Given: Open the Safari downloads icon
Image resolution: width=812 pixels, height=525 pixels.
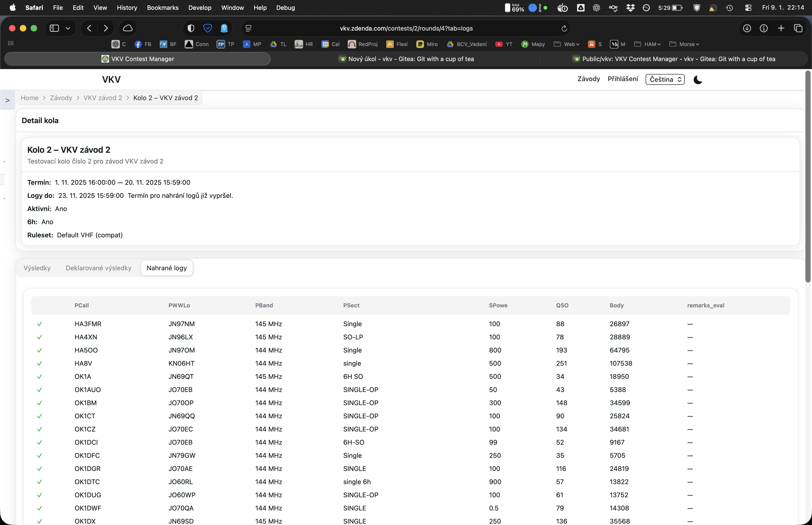Looking at the screenshot, I should [747, 28].
